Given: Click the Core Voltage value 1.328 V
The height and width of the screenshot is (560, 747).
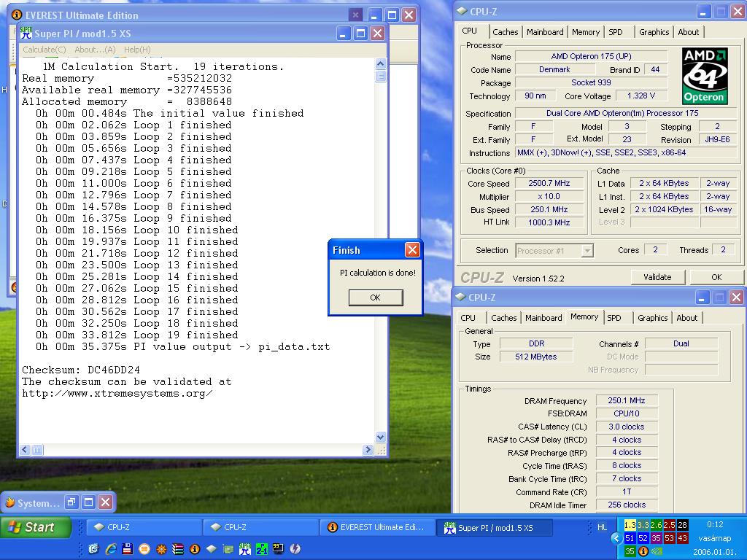Looking at the screenshot, I should [x=641, y=96].
